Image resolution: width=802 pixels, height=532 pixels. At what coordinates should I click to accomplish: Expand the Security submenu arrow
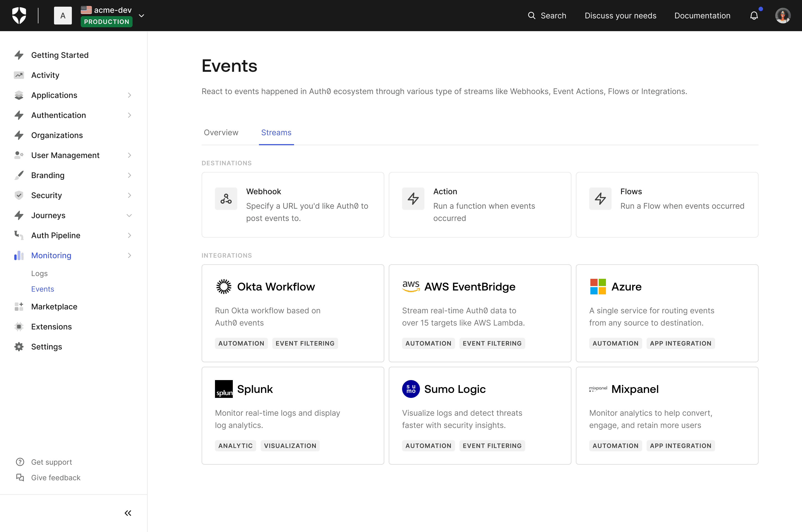pos(129,195)
